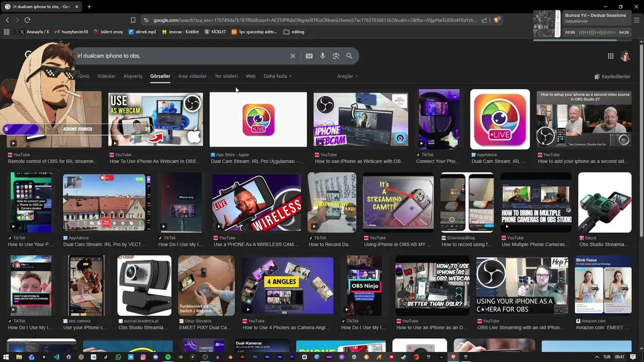Open Discord from the taskbar
The width and height of the screenshot is (644, 362).
pyautogui.click(x=155, y=357)
